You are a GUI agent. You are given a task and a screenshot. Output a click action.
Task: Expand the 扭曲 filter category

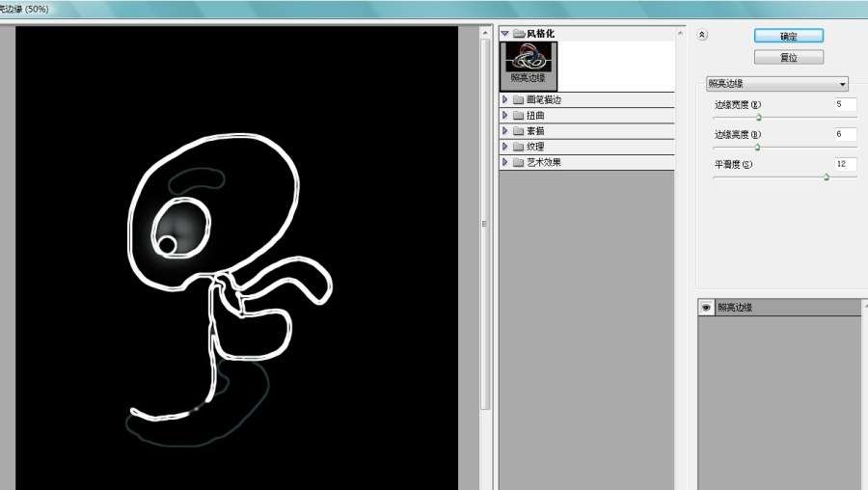[504, 115]
